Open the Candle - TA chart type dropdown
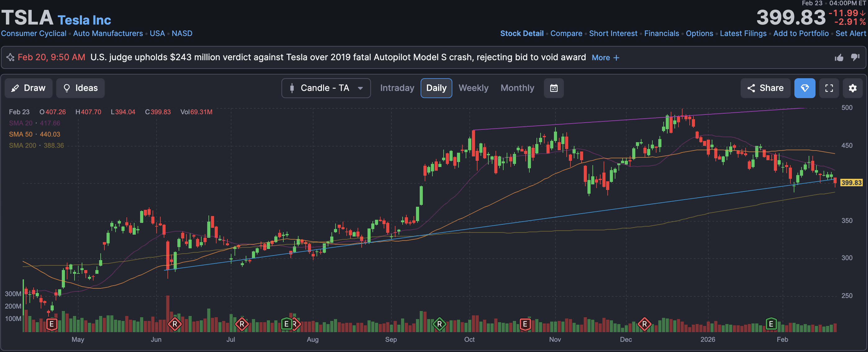 [x=326, y=88]
